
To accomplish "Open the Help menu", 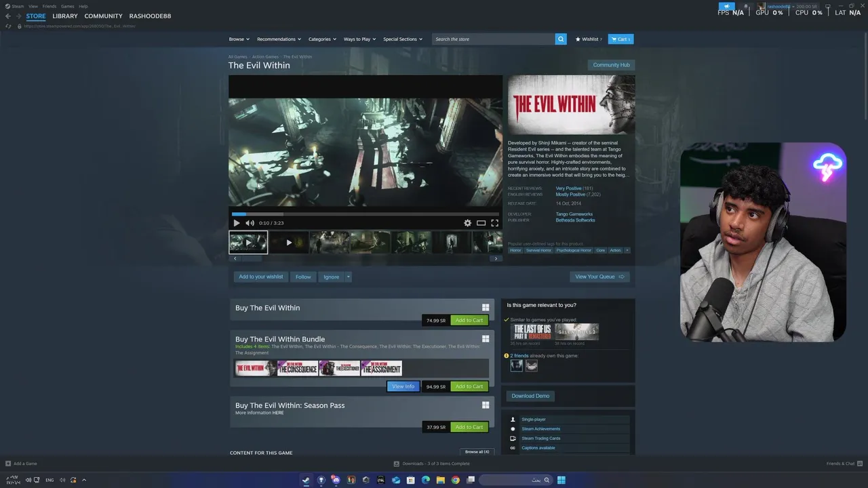I will pyautogui.click(x=83, y=6).
